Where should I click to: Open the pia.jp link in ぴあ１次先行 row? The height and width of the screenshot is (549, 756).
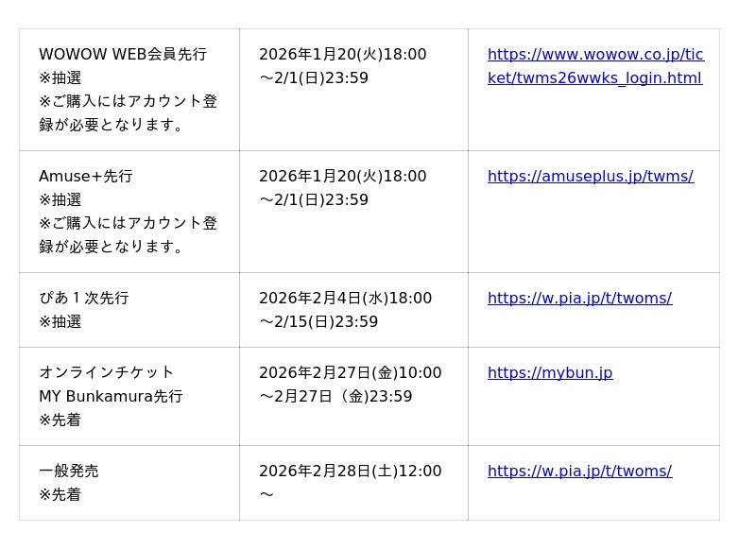[579, 299]
